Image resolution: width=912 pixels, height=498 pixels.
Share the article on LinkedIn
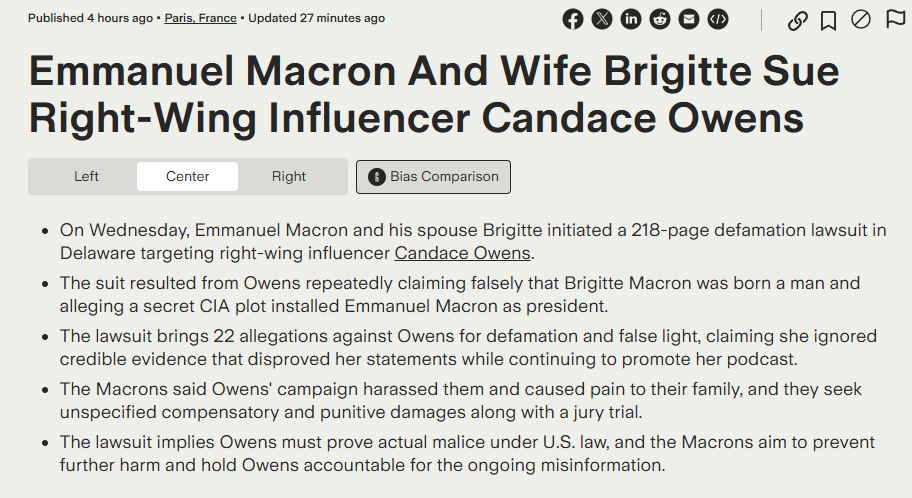(630, 20)
